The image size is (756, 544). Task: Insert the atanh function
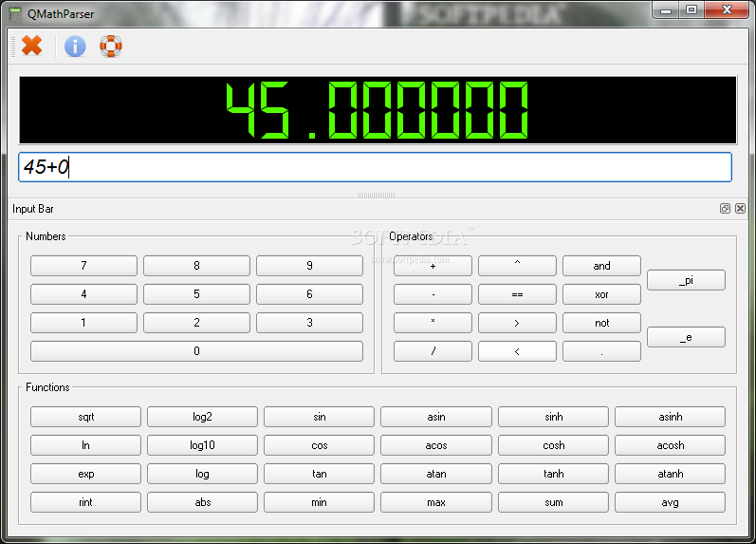coord(671,474)
